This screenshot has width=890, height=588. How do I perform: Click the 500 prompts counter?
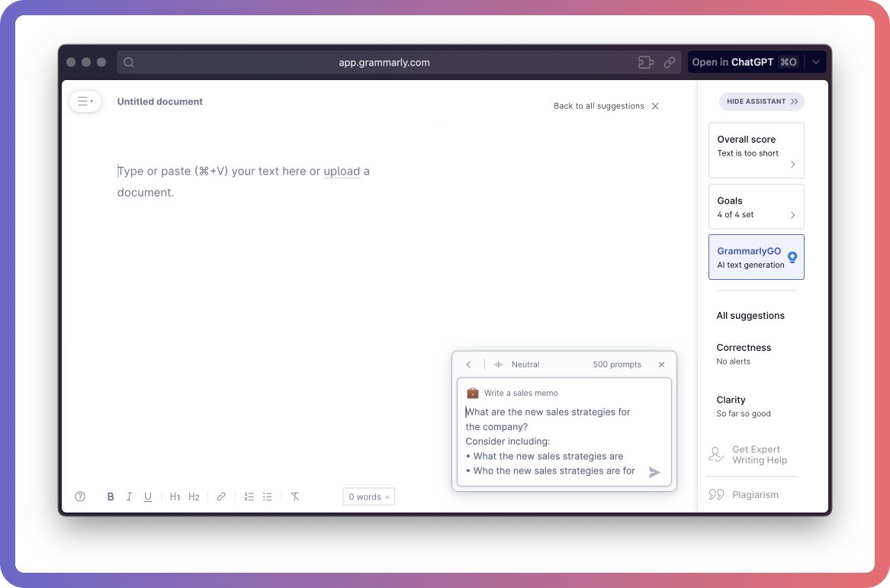coord(617,365)
